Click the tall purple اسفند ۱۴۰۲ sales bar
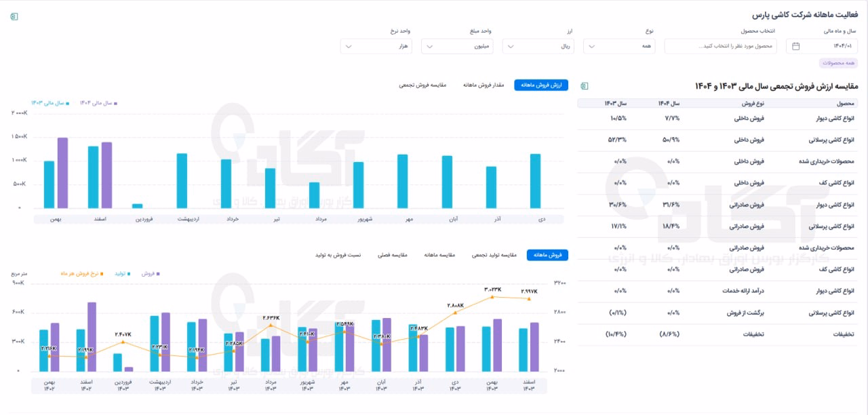 click(92, 337)
